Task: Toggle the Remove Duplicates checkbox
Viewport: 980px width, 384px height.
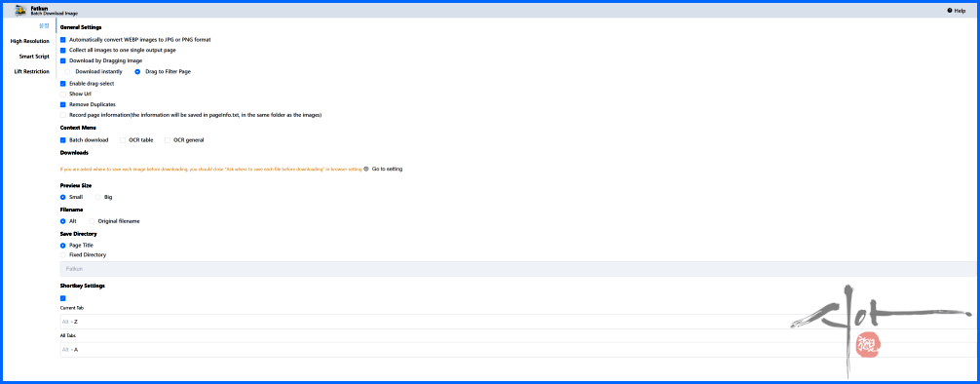Action: (62, 104)
